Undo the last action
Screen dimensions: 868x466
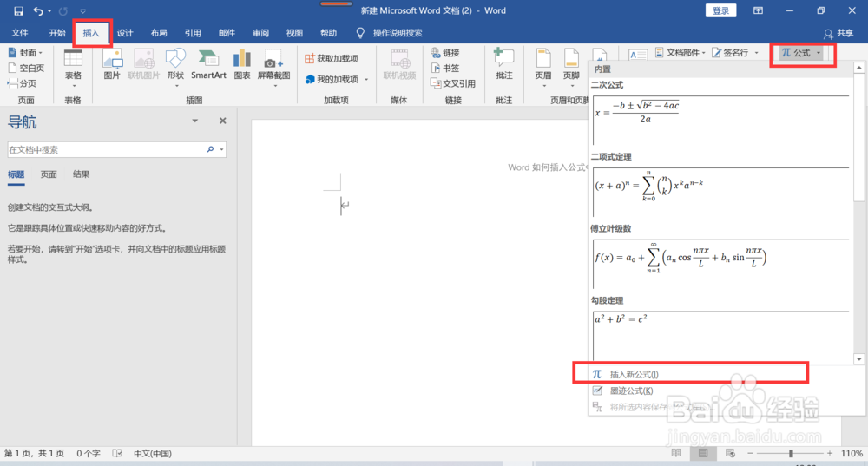tap(37, 10)
